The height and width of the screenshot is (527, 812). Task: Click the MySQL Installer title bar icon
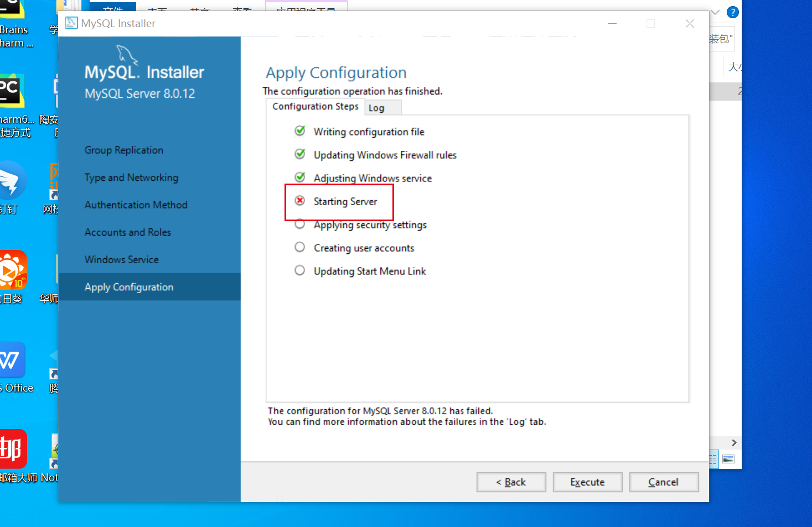(x=71, y=23)
